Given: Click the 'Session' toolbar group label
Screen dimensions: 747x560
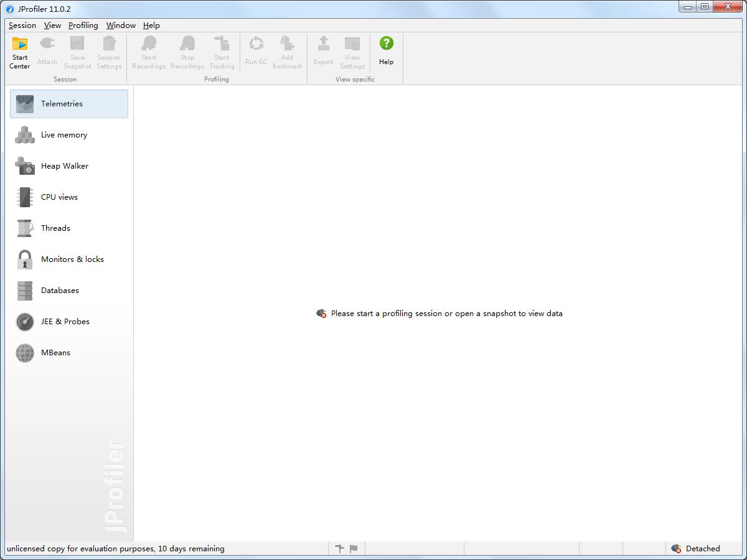Looking at the screenshot, I should 65,79.
